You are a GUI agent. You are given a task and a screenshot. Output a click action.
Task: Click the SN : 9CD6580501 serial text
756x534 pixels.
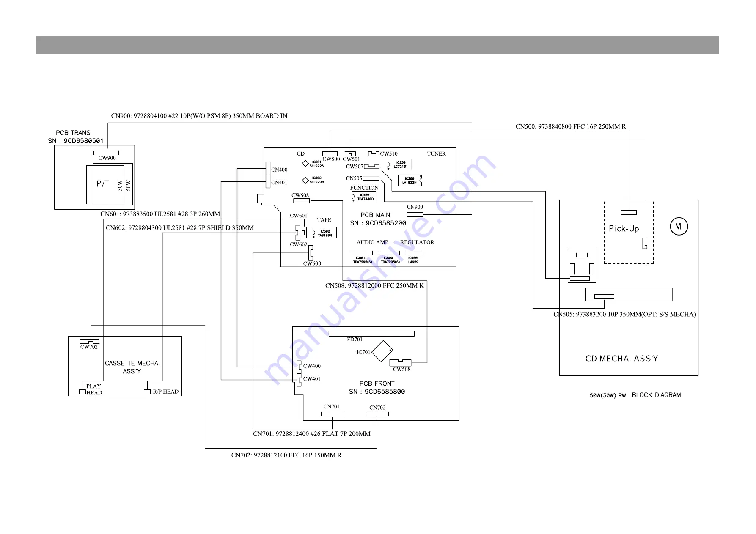pyautogui.click(x=76, y=141)
